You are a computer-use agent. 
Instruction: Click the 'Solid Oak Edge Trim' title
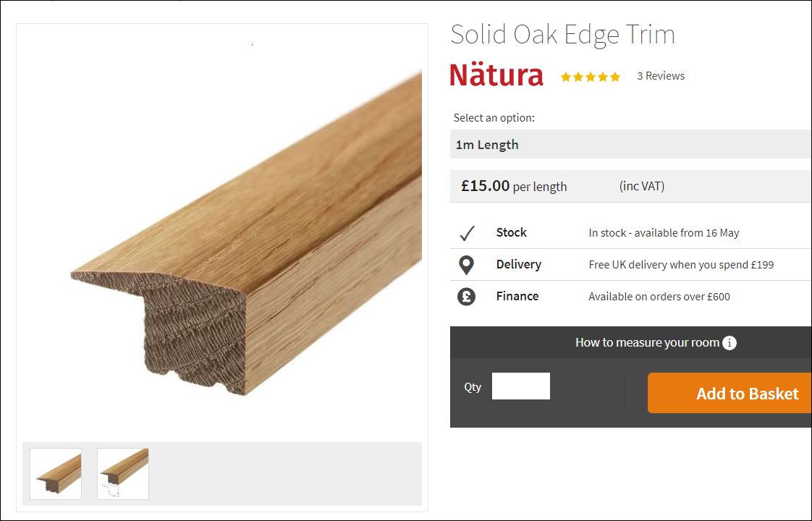point(562,35)
